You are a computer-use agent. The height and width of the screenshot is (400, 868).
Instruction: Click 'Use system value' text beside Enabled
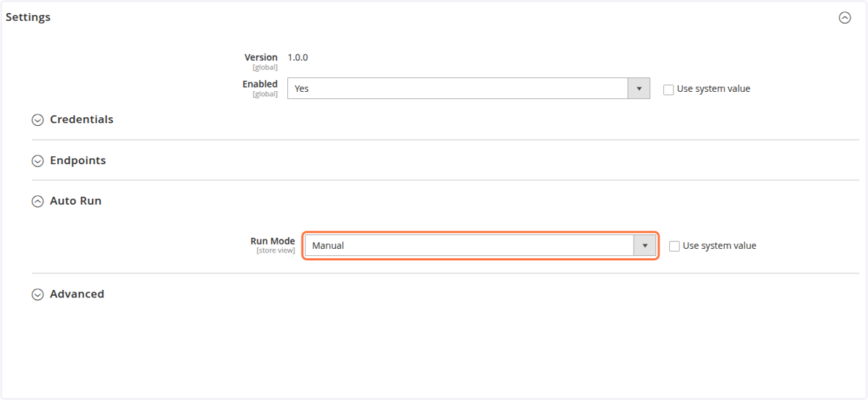(x=714, y=89)
